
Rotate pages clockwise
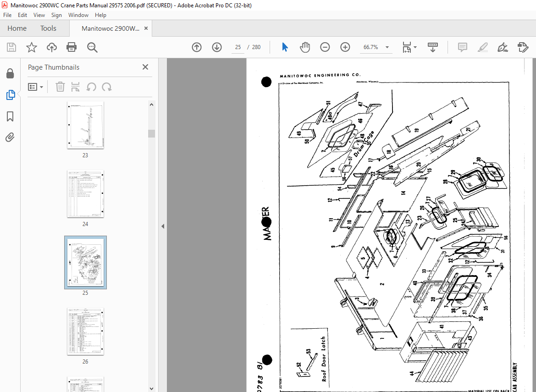point(107,87)
